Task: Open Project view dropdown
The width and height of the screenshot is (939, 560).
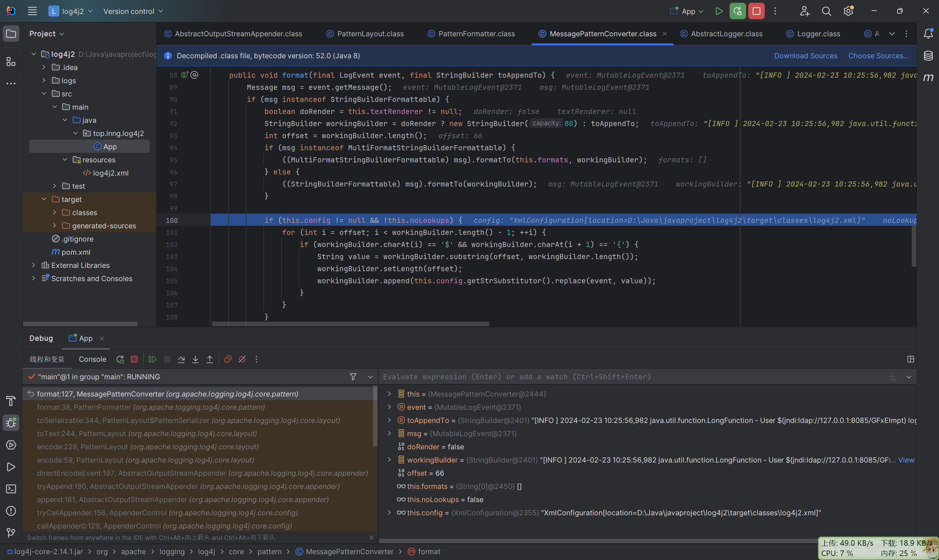Action: coord(47,34)
